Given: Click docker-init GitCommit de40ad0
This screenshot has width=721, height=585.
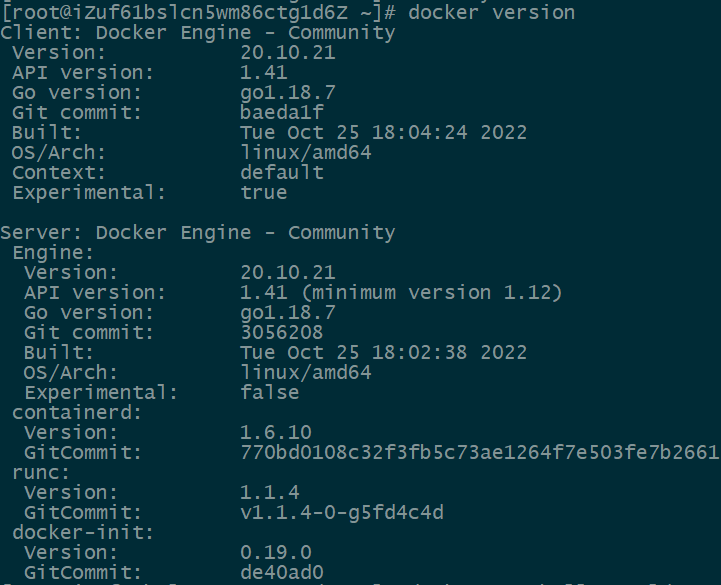Looking at the screenshot, I should [x=282, y=573].
